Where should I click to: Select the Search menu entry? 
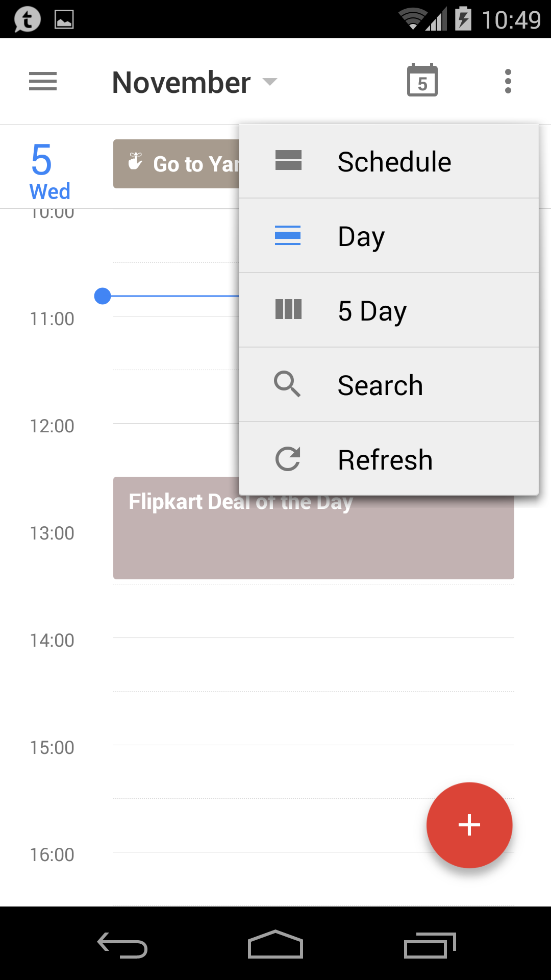pyautogui.click(x=381, y=385)
